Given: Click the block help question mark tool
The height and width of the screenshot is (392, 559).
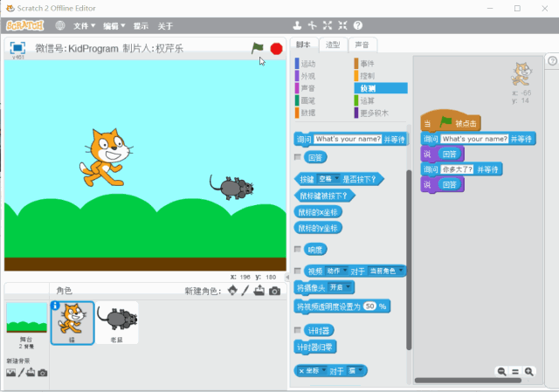Looking at the screenshot, I should click(358, 25).
